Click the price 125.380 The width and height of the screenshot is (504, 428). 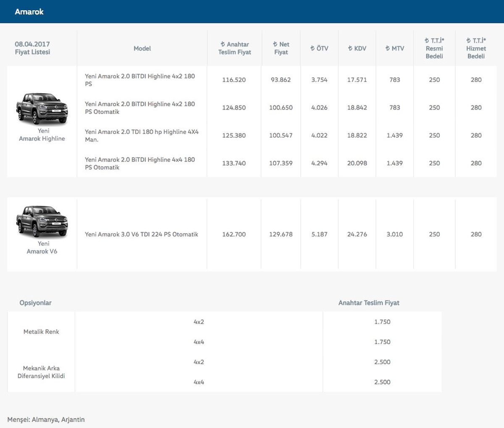tap(234, 135)
